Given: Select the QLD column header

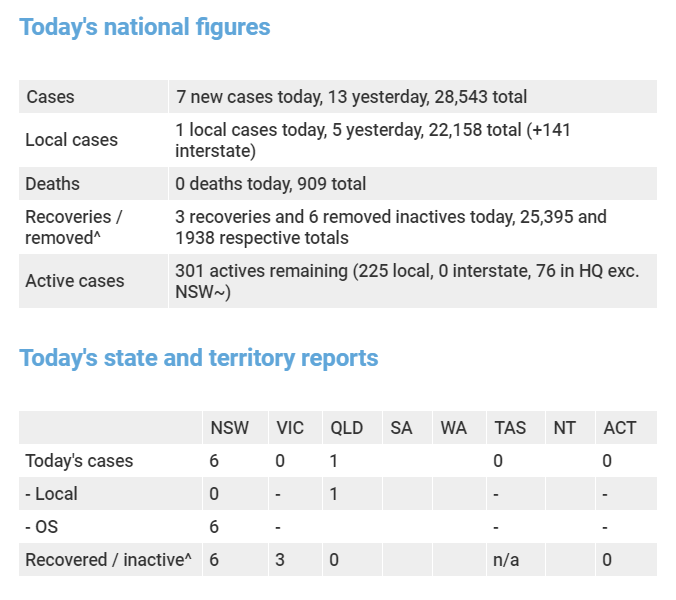Looking at the screenshot, I should click(347, 428).
